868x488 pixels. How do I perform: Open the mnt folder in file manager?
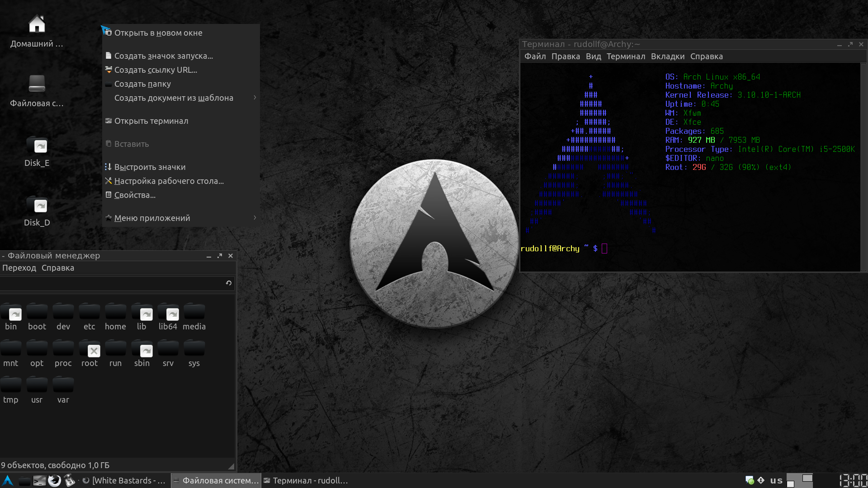tap(11, 354)
